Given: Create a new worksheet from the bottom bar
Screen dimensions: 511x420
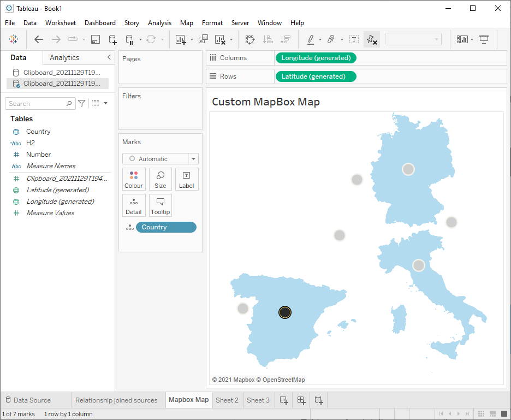Looking at the screenshot, I should [x=283, y=400].
